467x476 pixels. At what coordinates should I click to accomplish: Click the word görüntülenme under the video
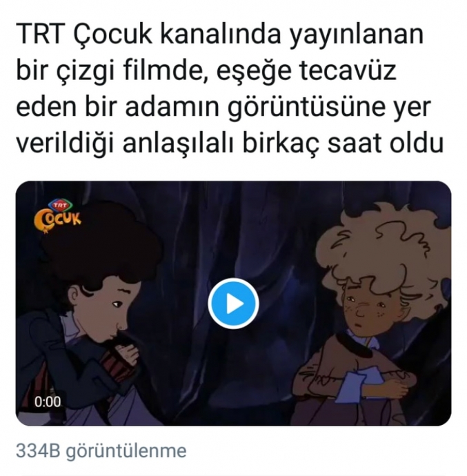click(126, 451)
